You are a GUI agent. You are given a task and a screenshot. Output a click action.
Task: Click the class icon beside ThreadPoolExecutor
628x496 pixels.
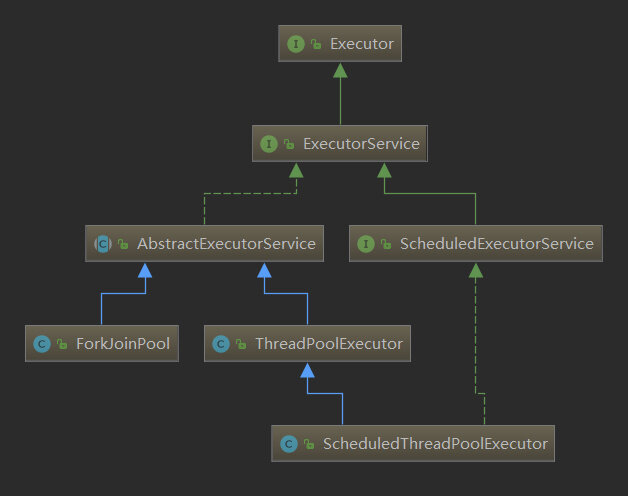(x=222, y=344)
